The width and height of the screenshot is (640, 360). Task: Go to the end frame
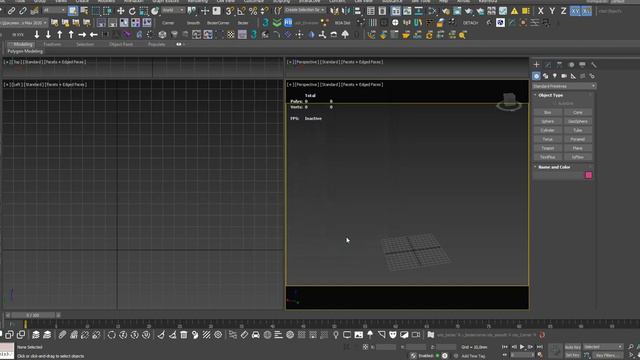tap(540, 347)
